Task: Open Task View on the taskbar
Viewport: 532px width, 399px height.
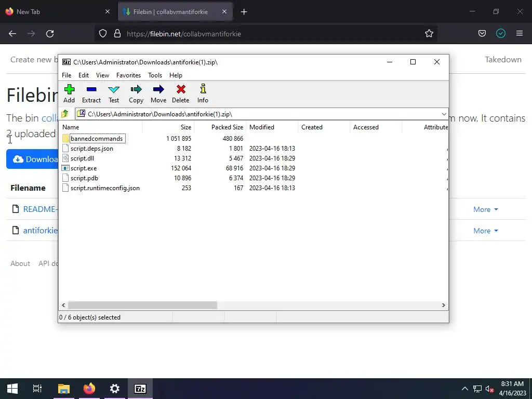Action: pos(37,389)
